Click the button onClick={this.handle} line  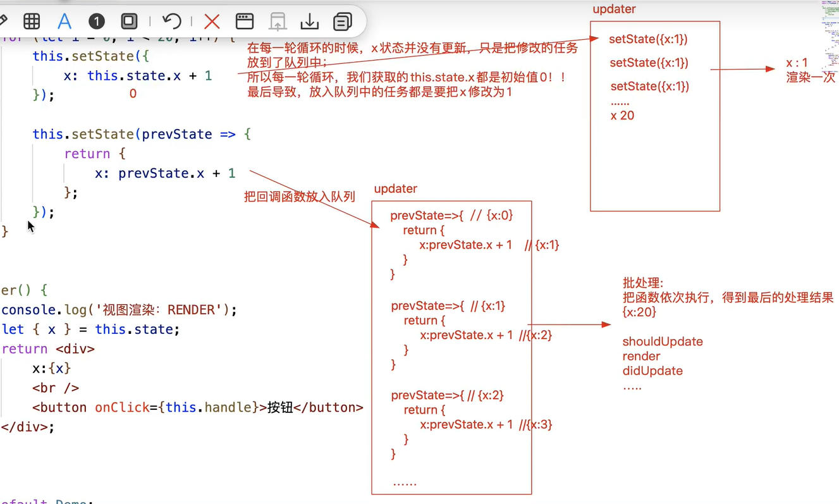pyautogui.click(x=198, y=407)
